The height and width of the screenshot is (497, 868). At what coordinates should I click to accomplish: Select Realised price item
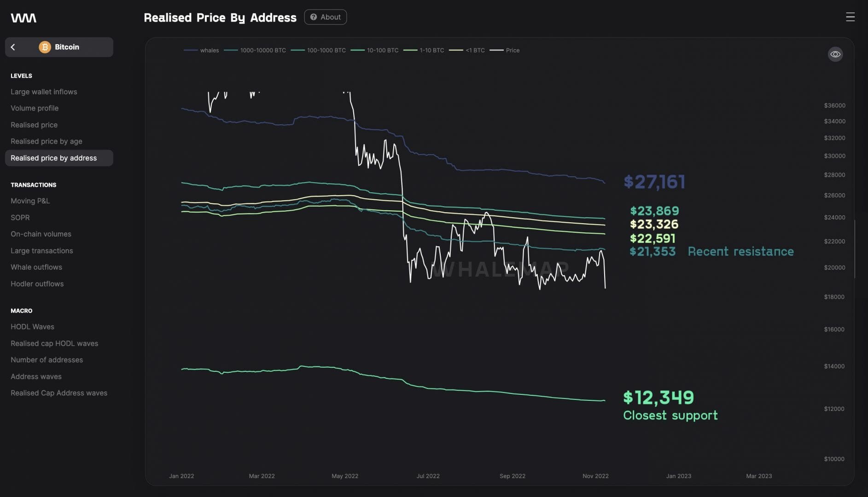click(34, 125)
